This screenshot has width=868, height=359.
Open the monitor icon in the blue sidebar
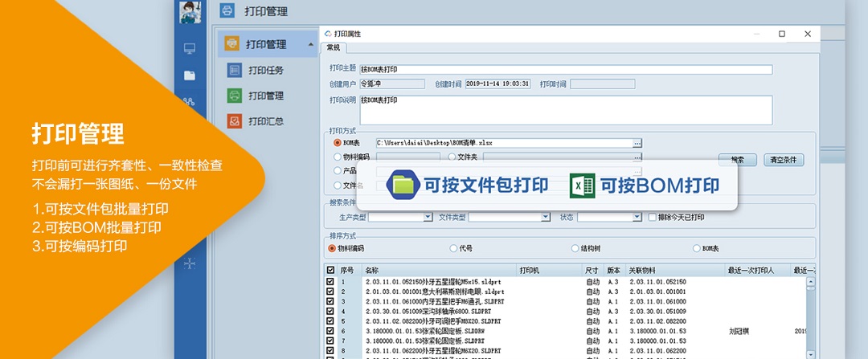click(x=190, y=49)
